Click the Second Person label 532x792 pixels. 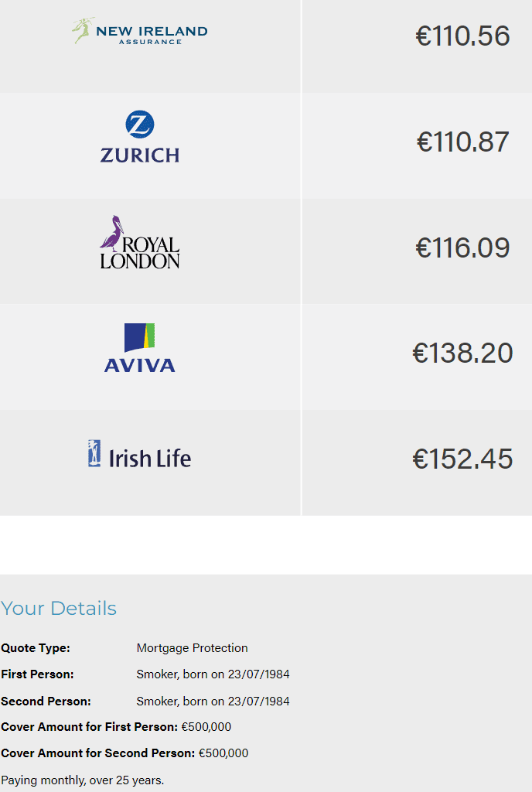coord(46,702)
